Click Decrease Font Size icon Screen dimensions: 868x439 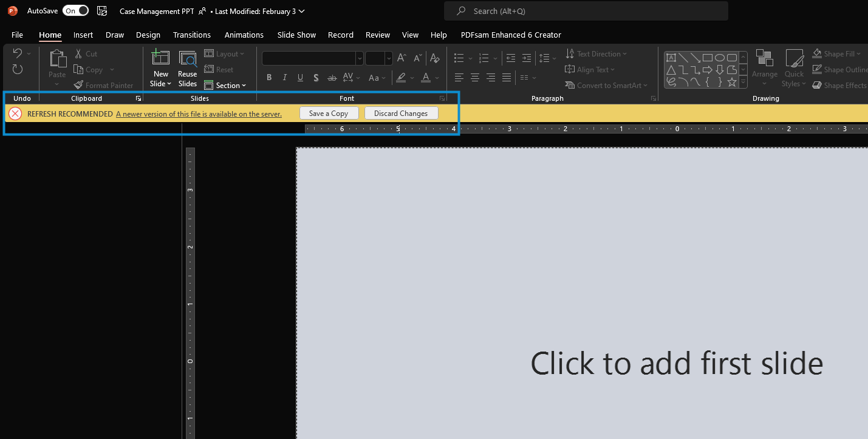coord(418,58)
